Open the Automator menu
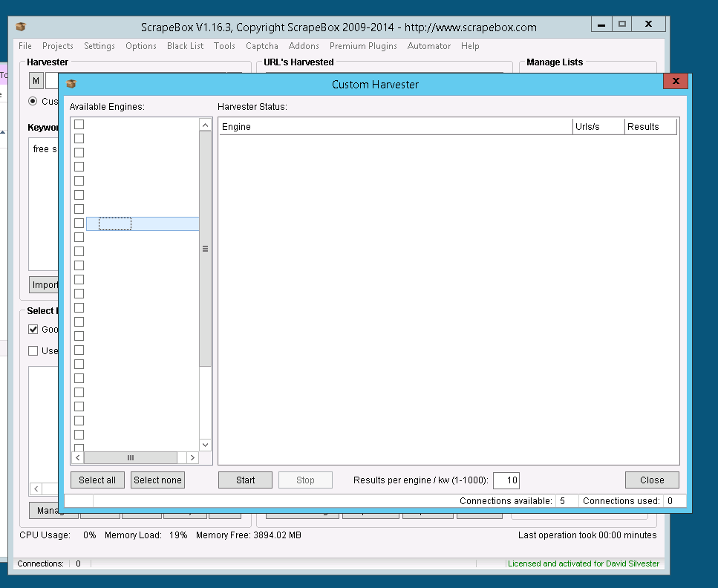Screen dimensions: 718x588 tap(429, 46)
